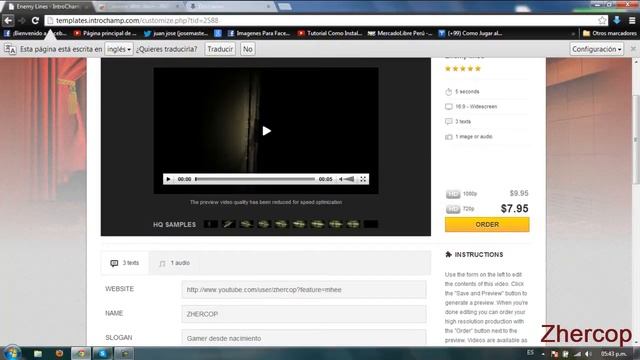The height and width of the screenshot is (360, 640).
Task: Bookmark page using star icon
Action: pos(602,20)
